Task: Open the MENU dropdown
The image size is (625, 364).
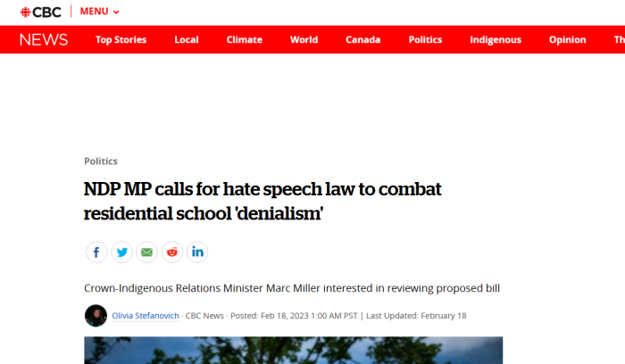Action: coord(100,12)
